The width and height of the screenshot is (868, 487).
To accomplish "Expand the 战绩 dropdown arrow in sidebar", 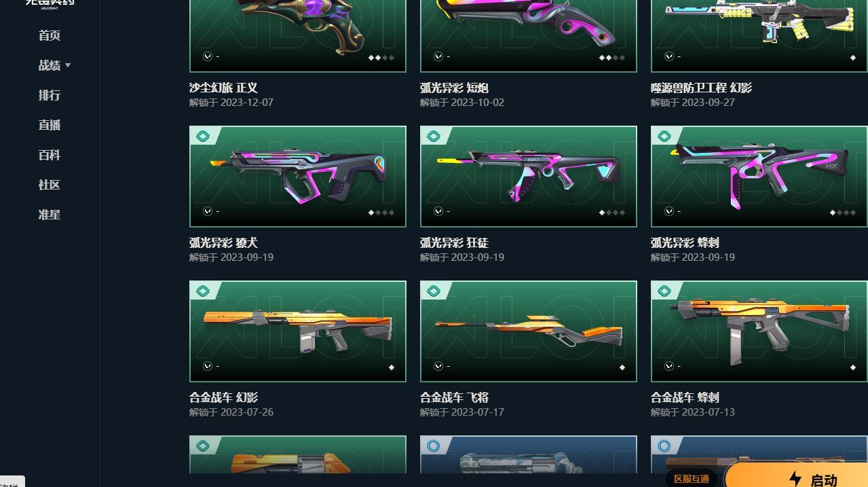I will point(68,65).
